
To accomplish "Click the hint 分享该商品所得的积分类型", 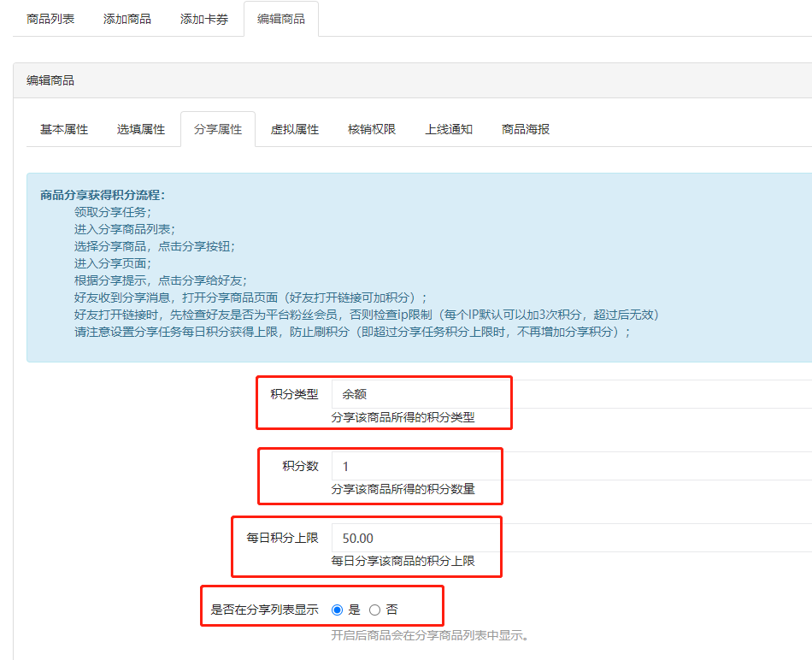I will click(x=403, y=417).
